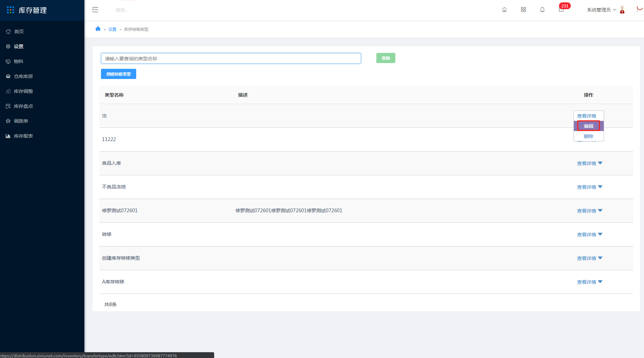The height and width of the screenshot is (358, 644).
Task: Click 库存转移类型 breadcrumb text
Action: (x=136, y=29)
